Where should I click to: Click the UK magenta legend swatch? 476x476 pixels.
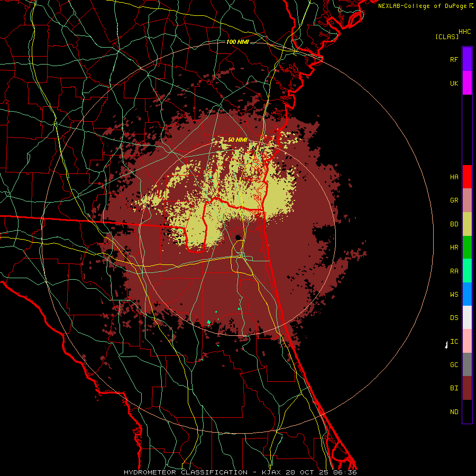(467, 83)
